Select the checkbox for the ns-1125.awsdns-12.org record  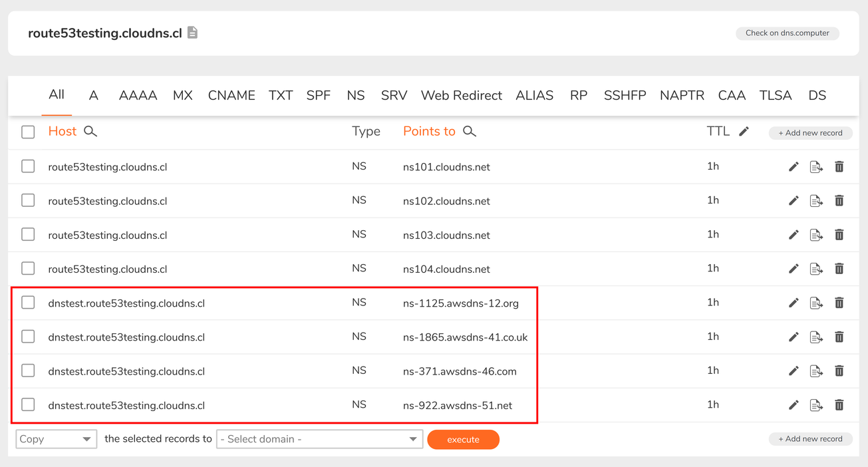coord(27,302)
